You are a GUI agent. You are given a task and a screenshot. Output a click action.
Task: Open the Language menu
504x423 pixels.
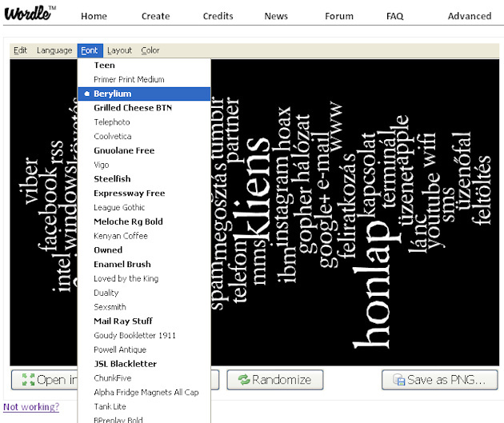54,50
